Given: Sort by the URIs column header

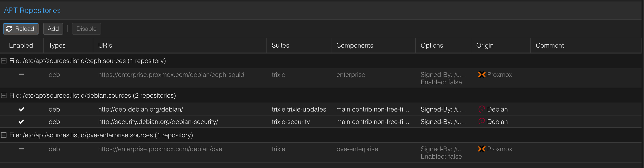Looking at the screenshot, I should pyautogui.click(x=105, y=45).
